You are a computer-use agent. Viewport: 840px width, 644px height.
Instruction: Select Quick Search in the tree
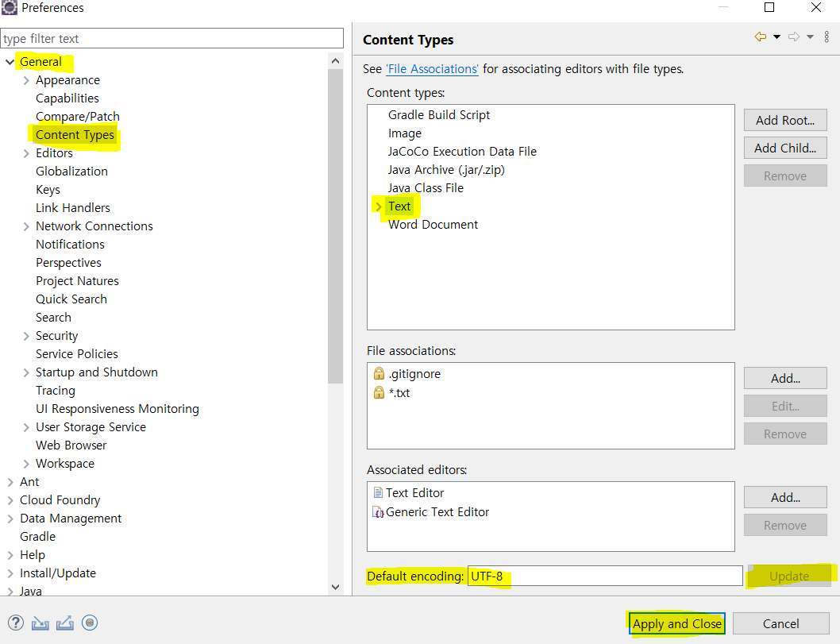[x=71, y=299]
